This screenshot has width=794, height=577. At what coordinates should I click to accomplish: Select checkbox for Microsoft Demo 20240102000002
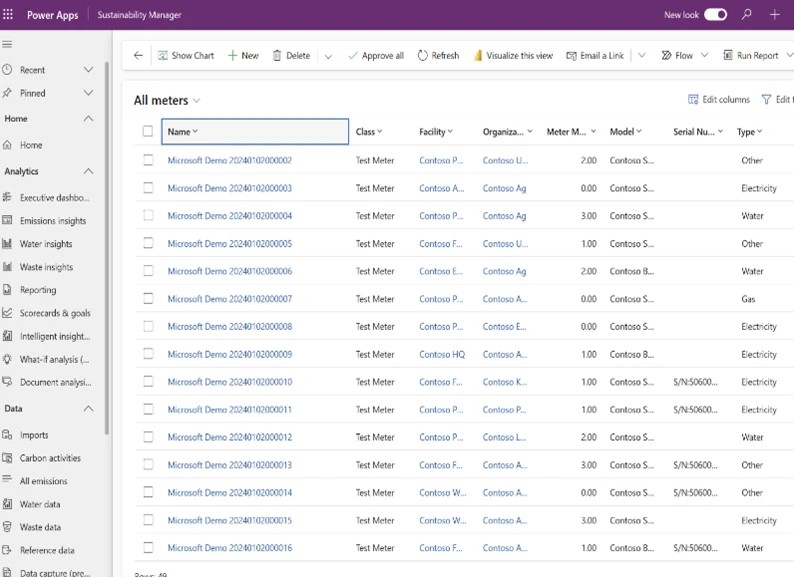click(148, 160)
